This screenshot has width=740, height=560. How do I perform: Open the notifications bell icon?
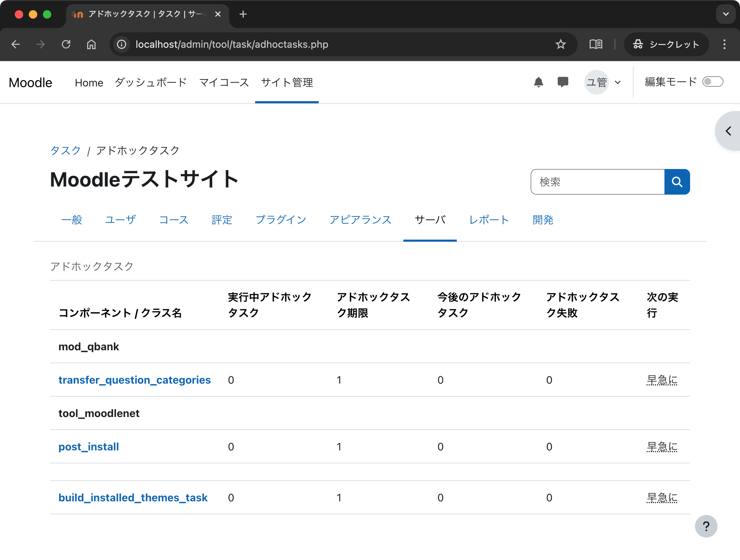tap(538, 82)
